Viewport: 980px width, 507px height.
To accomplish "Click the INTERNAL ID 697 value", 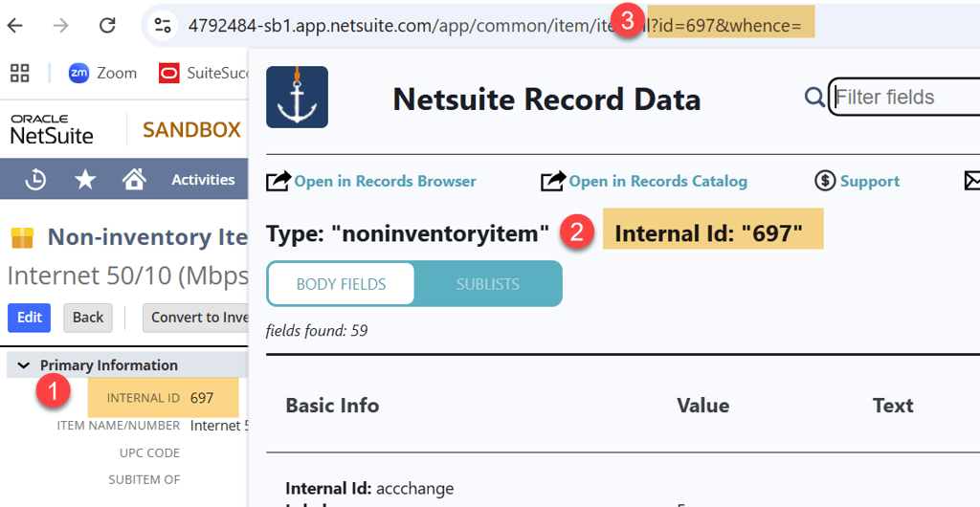I will [x=202, y=398].
